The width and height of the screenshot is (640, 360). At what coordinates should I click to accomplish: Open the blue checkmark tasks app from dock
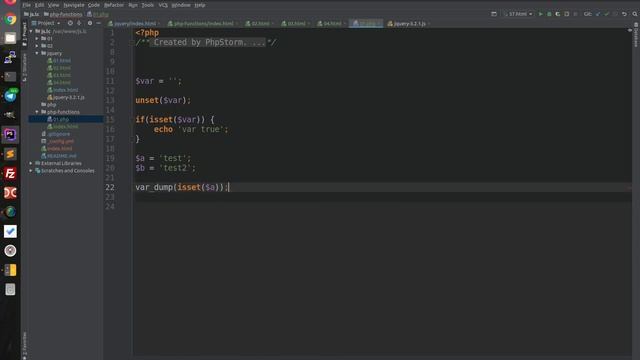click(x=10, y=231)
